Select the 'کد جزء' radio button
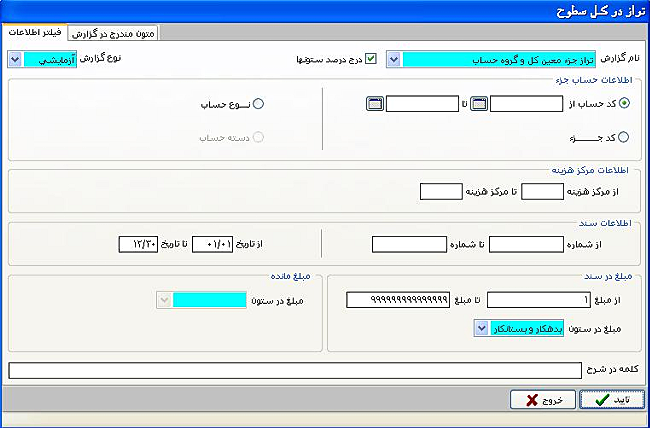The image size is (650, 428). pyautogui.click(x=625, y=137)
